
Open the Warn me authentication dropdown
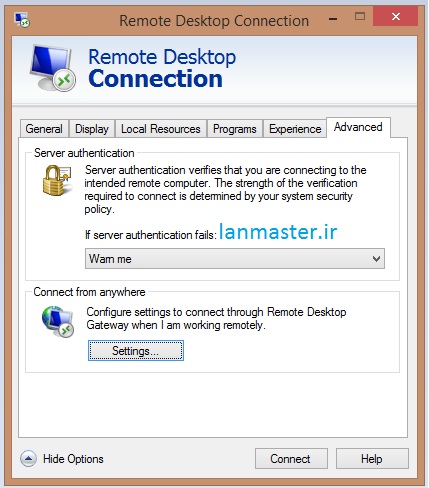(x=235, y=259)
